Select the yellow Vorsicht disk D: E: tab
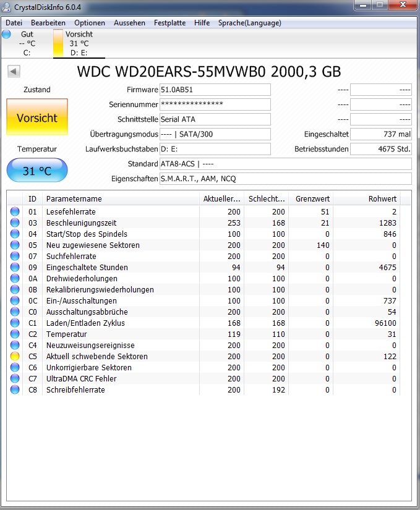The image size is (420, 510). (x=79, y=43)
